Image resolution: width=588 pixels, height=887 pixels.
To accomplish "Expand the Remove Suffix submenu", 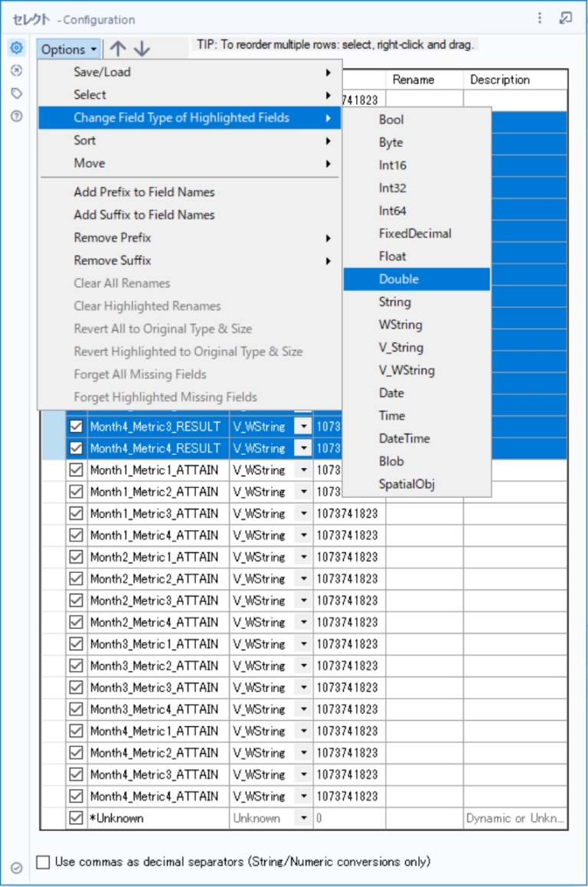I will click(x=189, y=260).
